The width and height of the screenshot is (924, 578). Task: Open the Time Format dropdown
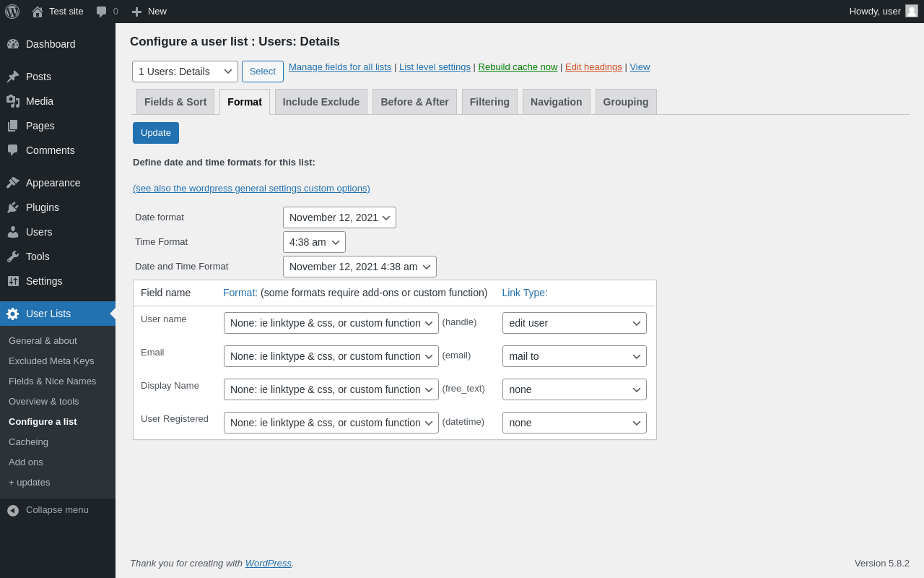coord(314,242)
